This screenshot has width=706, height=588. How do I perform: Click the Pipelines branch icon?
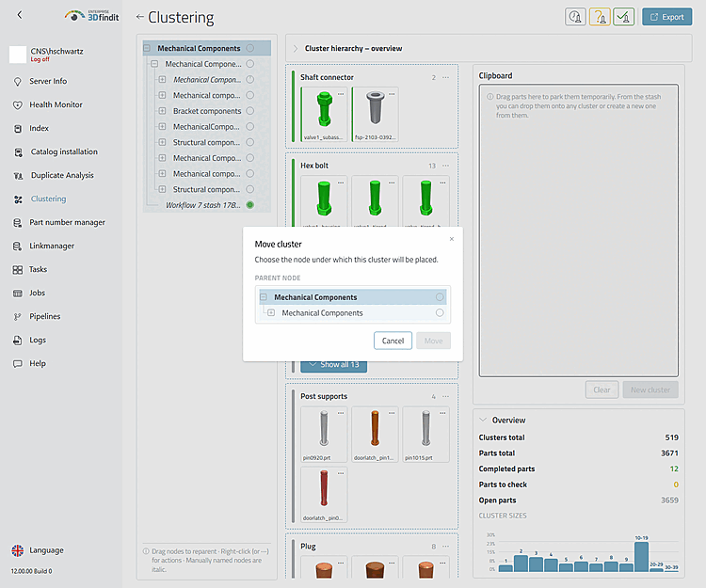[x=18, y=317]
